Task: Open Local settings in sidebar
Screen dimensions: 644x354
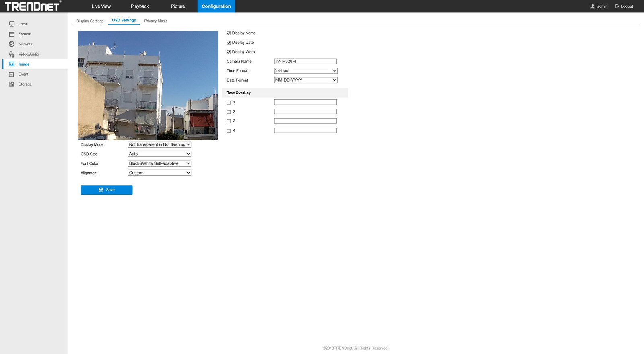Action: tap(23, 24)
